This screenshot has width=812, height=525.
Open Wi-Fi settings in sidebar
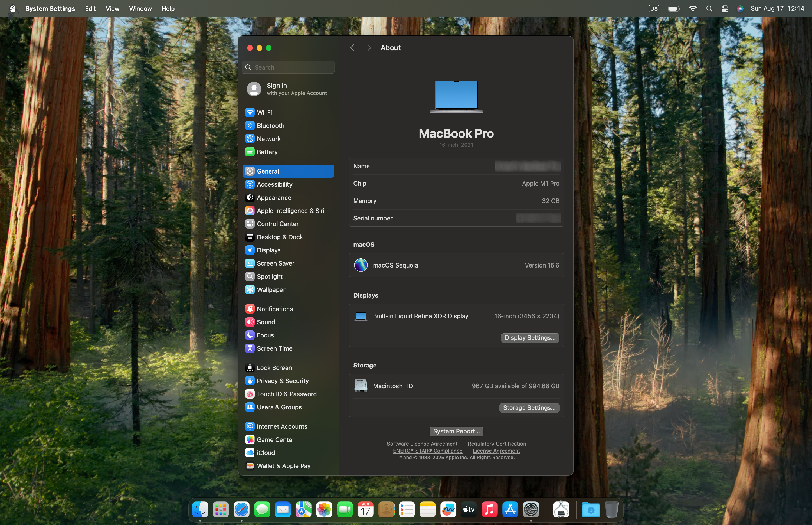(x=288, y=112)
